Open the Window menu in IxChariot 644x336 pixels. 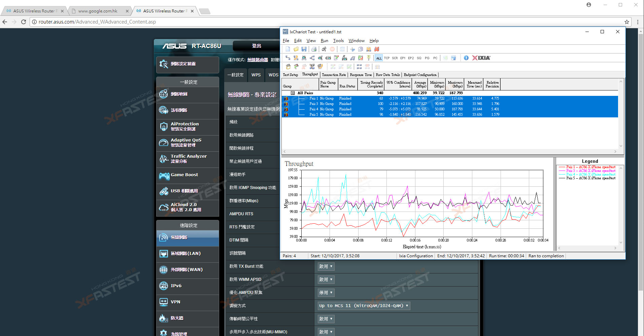(x=357, y=41)
